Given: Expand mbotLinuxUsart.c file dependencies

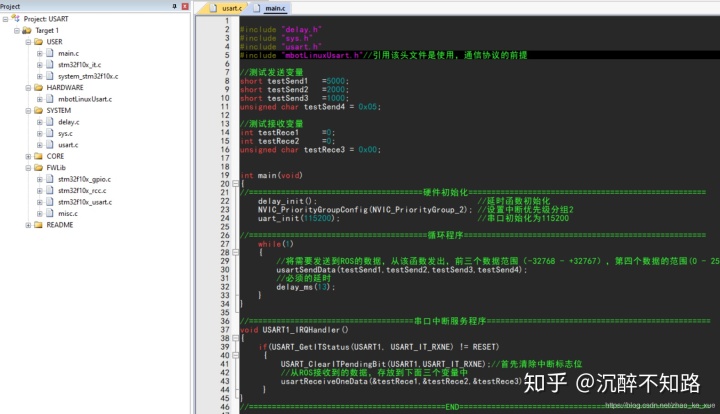Looking at the screenshot, I should point(39,99).
